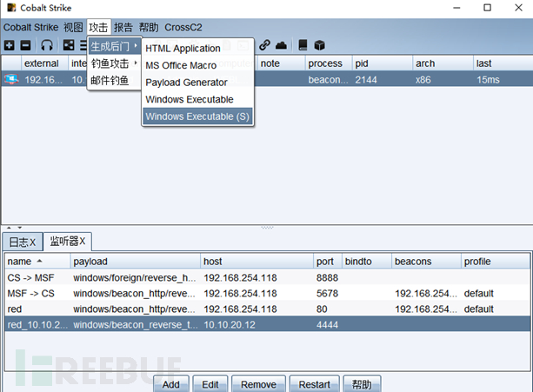Select the CS -> MSF listener row

268,278
